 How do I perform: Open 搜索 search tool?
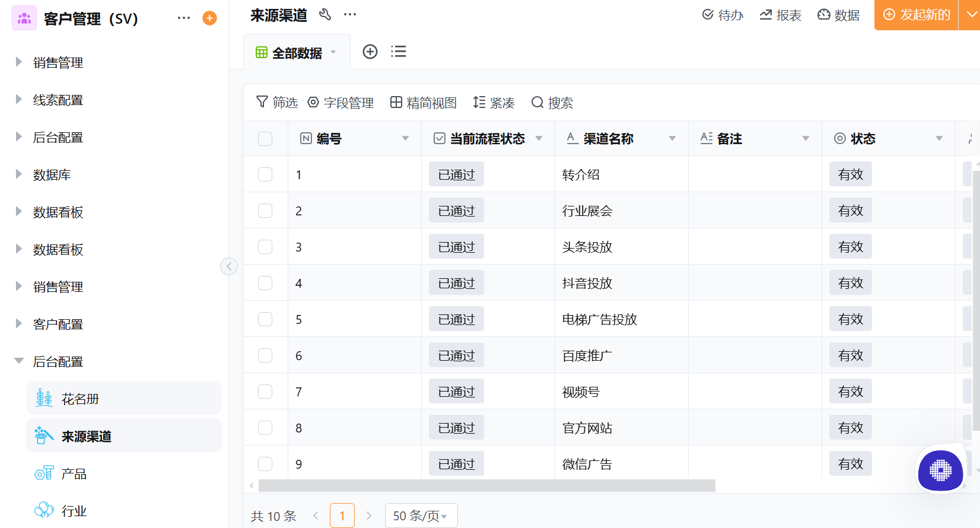tap(552, 103)
